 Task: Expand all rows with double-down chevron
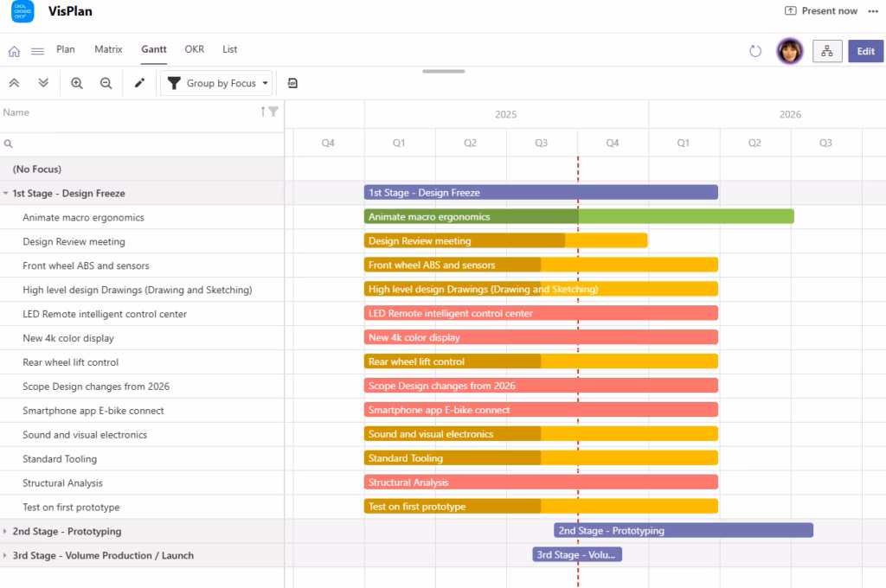point(43,83)
